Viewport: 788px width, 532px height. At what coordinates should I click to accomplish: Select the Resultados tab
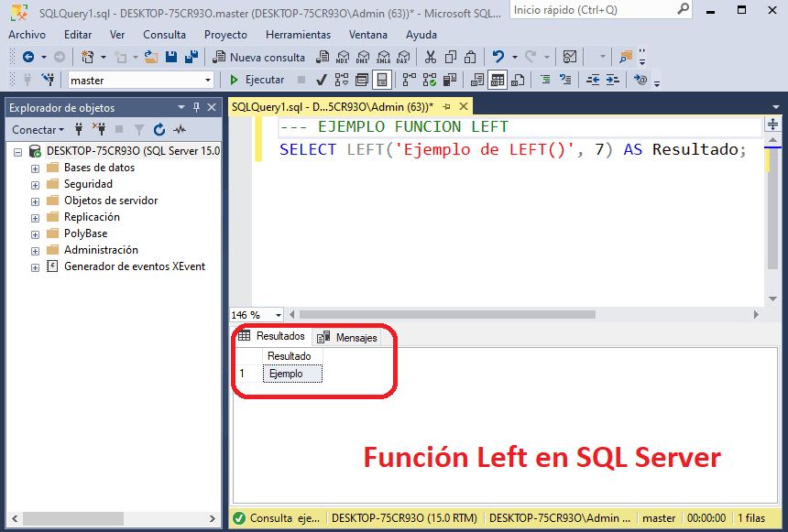(x=272, y=336)
